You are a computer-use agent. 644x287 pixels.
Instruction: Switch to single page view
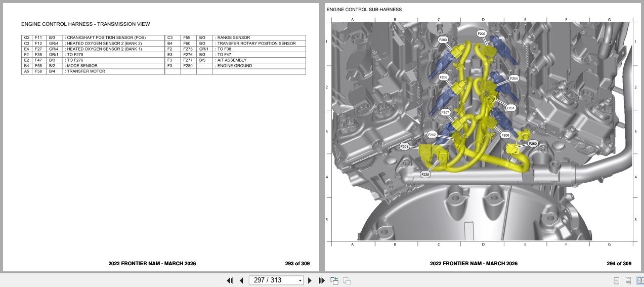616,280
